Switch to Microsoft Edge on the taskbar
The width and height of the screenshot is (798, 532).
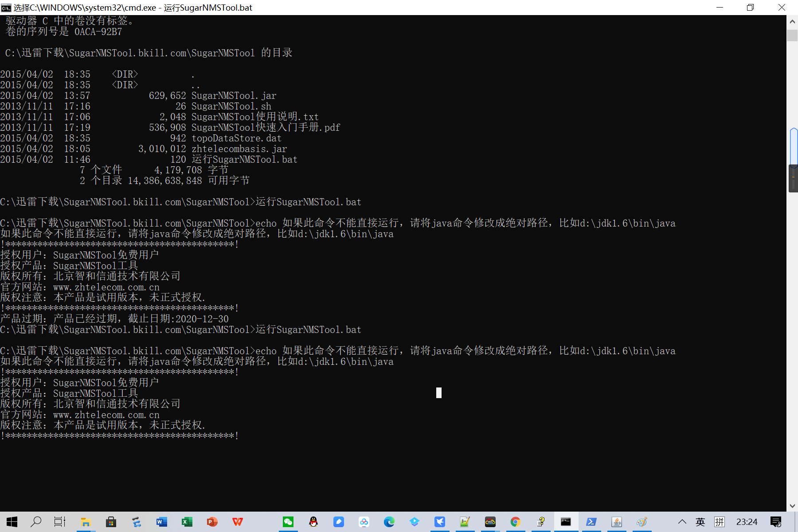[389, 522]
